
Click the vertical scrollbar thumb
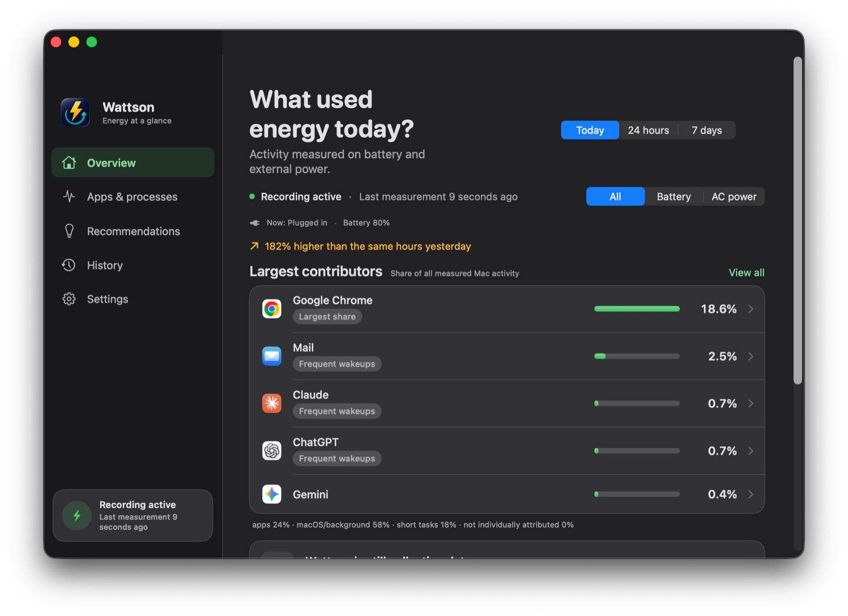coord(798,220)
